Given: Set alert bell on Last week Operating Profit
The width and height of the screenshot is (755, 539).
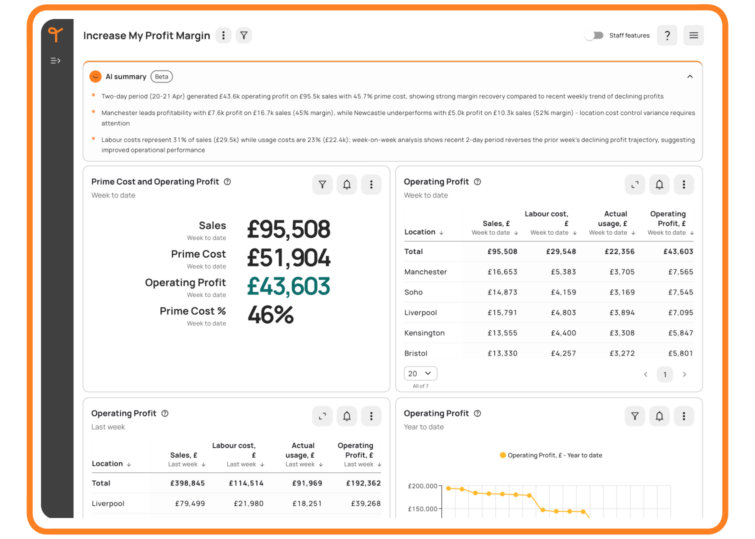Looking at the screenshot, I should pos(347,416).
